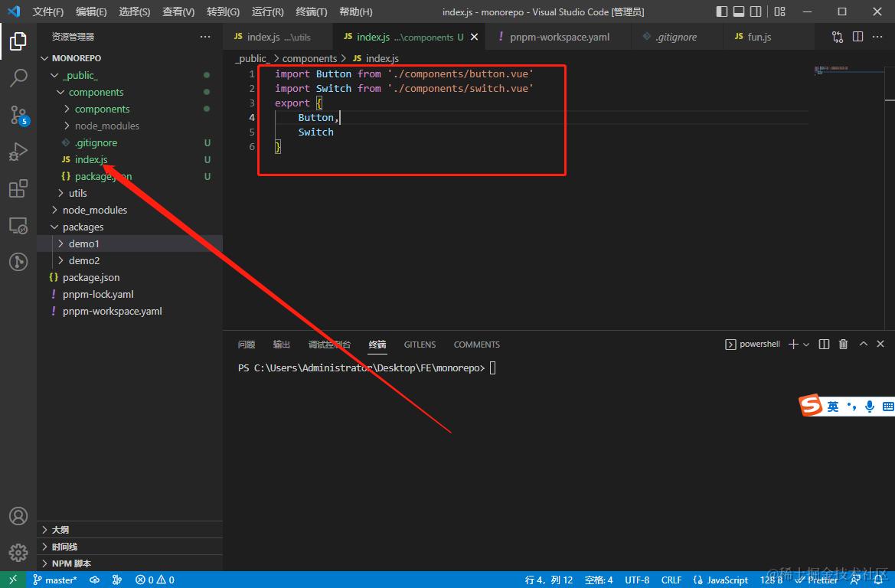Open the new terminal profile dropdown arrow
895x588 pixels.
coord(806,345)
